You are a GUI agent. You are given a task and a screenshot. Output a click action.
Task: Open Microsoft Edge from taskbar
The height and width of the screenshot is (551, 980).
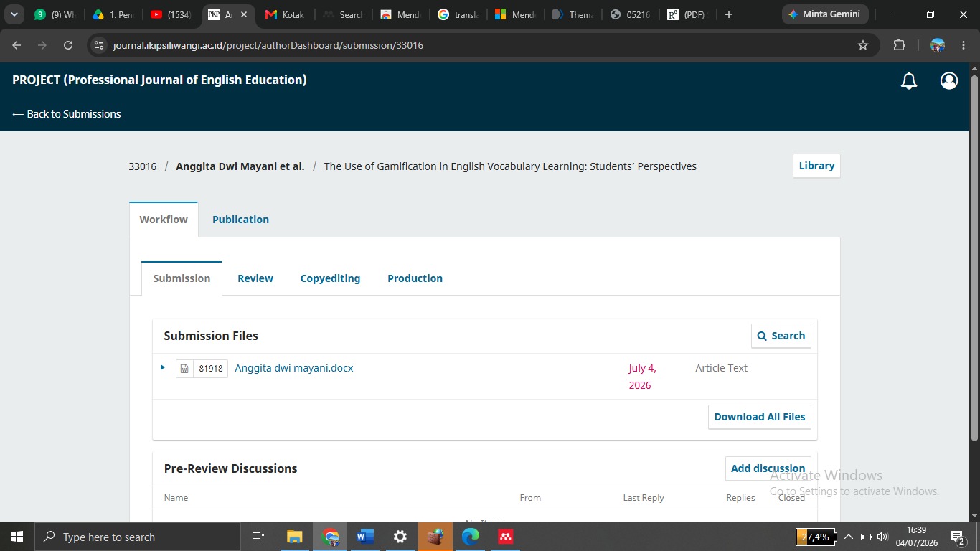tap(471, 537)
